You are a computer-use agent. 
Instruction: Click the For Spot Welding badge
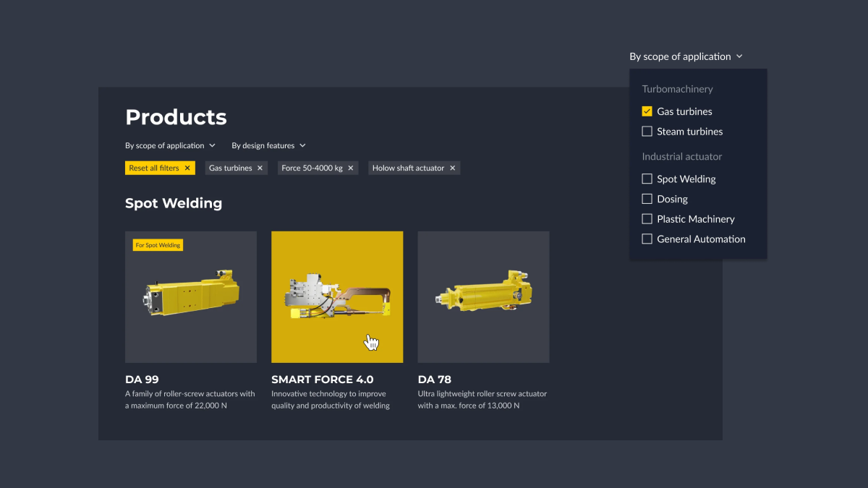pos(158,245)
